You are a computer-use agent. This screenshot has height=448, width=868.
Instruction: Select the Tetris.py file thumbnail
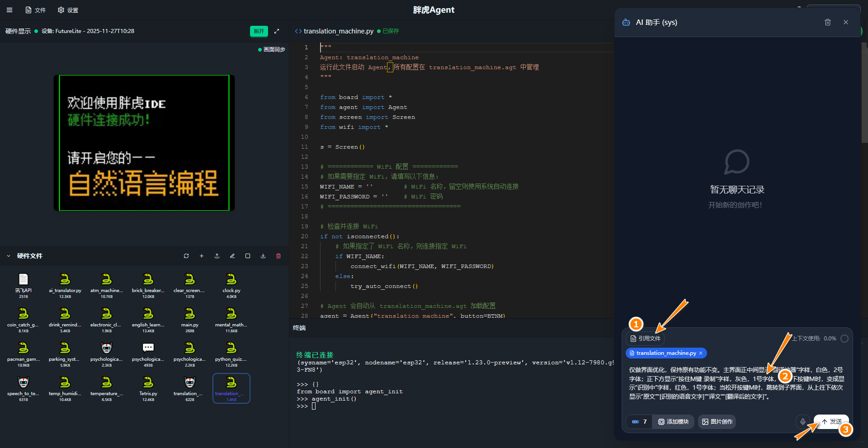coord(148,387)
